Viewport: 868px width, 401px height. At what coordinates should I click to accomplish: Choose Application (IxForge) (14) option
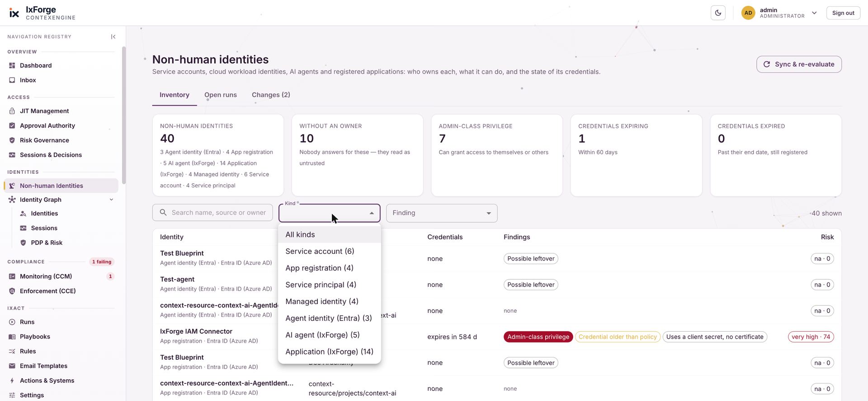point(330,352)
